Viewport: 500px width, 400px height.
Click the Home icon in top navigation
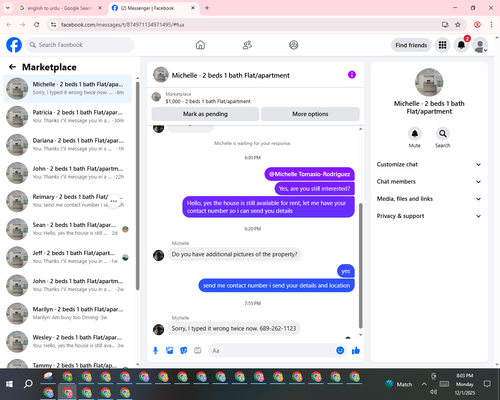(200, 45)
